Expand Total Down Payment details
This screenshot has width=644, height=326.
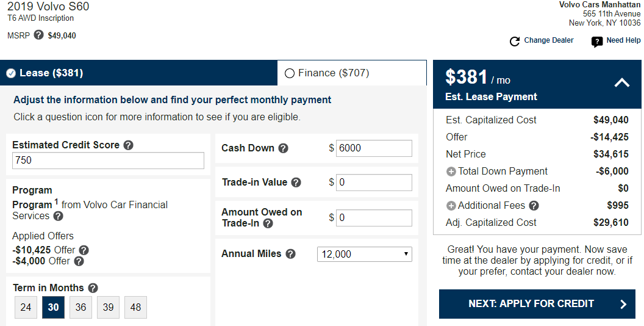point(451,172)
